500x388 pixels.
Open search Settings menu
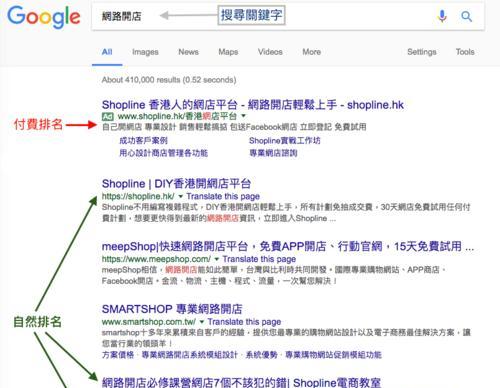click(x=422, y=52)
